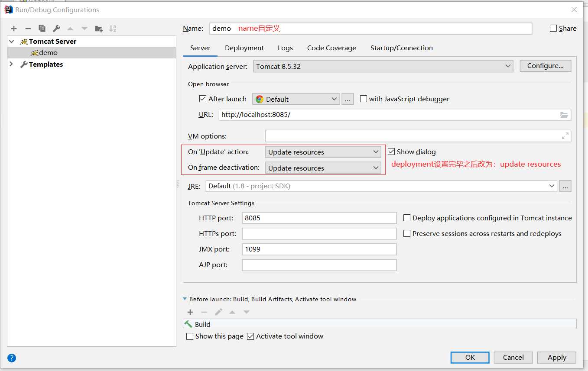Toggle the Activate tool window checkbox
The height and width of the screenshot is (371, 588).
tap(250, 336)
